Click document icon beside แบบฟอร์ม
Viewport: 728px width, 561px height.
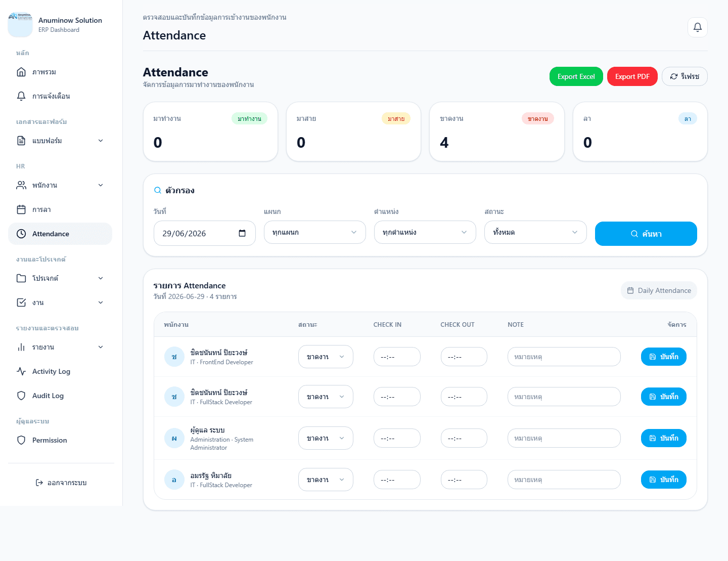tap(21, 141)
